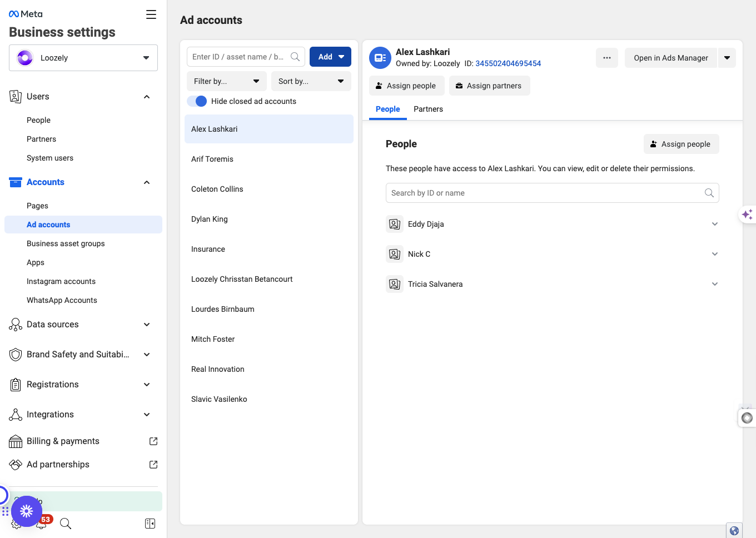
Task: Select the Real Innovation ad account
Action: coord(269,369)
